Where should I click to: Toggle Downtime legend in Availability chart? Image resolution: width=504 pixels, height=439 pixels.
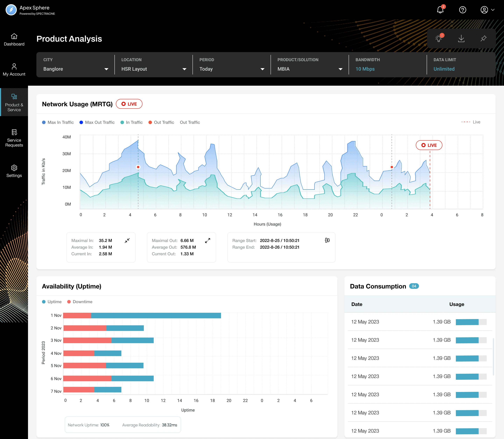pos(80,302)
